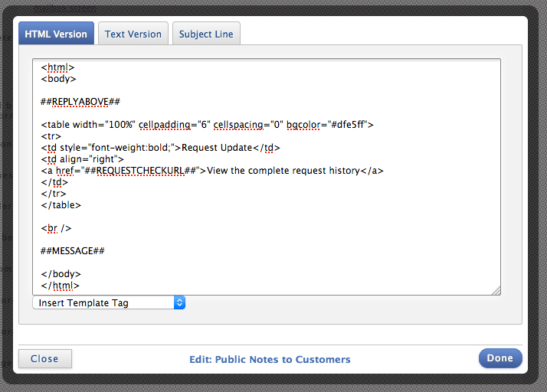This screenshot has height=392, width=547.
Task: Open the Text Version tab
Action: point(133,34)
